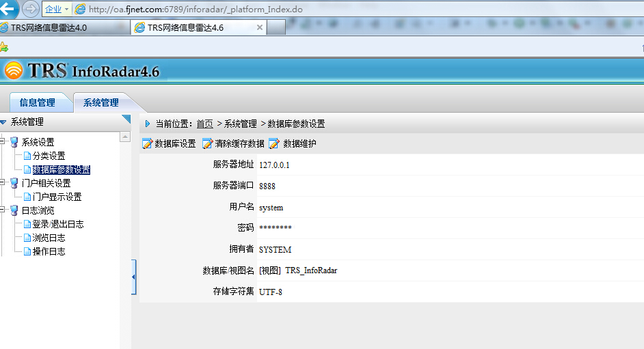Click the 存储字符集 label
This screenshot has width=644, height=349.
pos(233,291)
